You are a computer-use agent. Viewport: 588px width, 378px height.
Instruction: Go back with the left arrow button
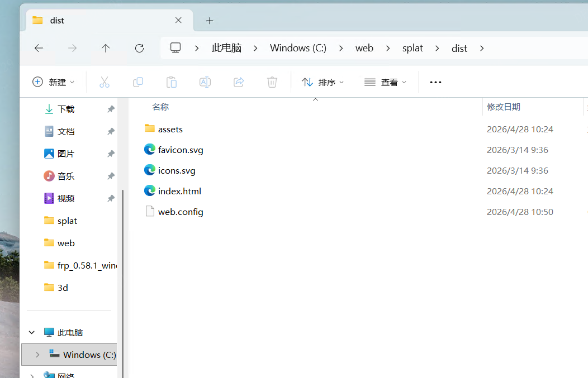tap(39, 48)
